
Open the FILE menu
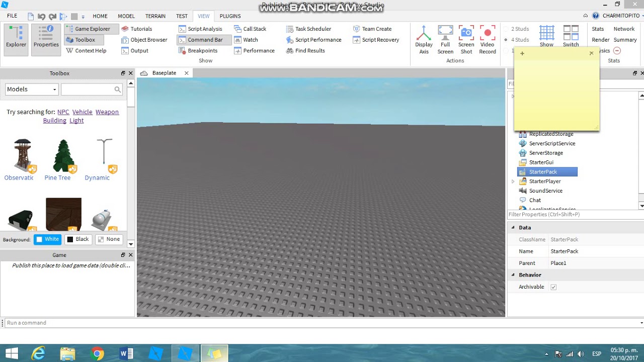[12, 16]
